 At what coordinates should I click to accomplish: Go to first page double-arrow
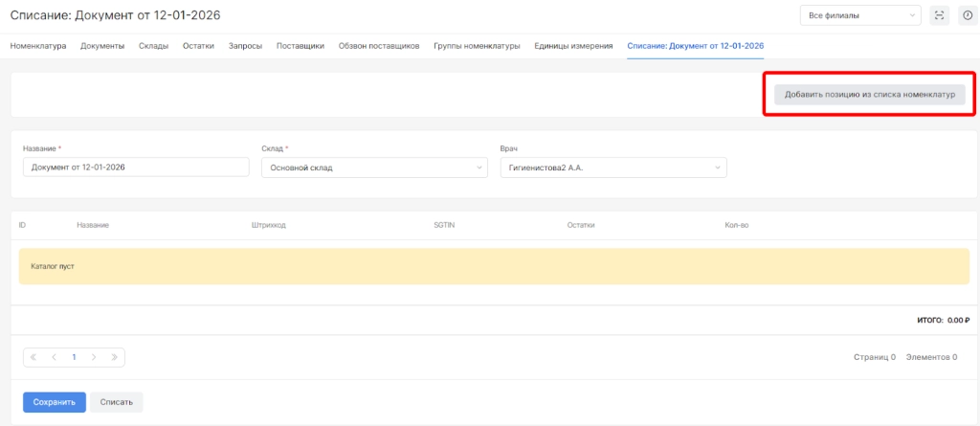pos(33,357)
